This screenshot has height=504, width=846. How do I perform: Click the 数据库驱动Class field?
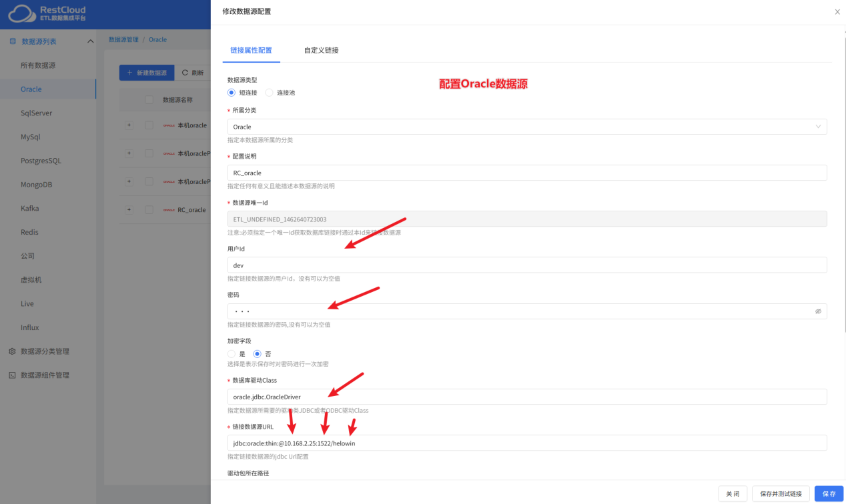[527, 397]
